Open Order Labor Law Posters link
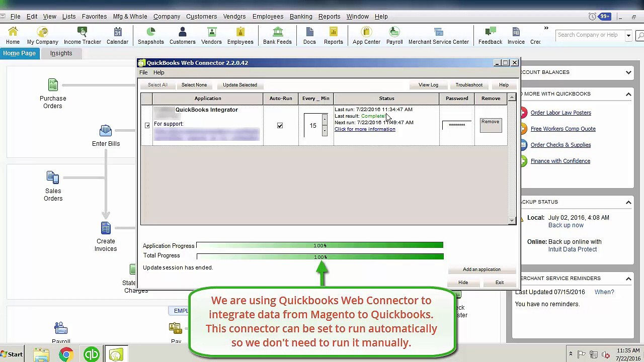 (561, 113)
